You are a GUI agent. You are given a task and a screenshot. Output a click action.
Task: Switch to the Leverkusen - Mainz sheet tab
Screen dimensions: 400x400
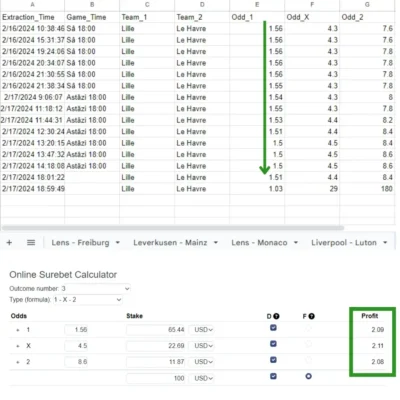(170, 243)
